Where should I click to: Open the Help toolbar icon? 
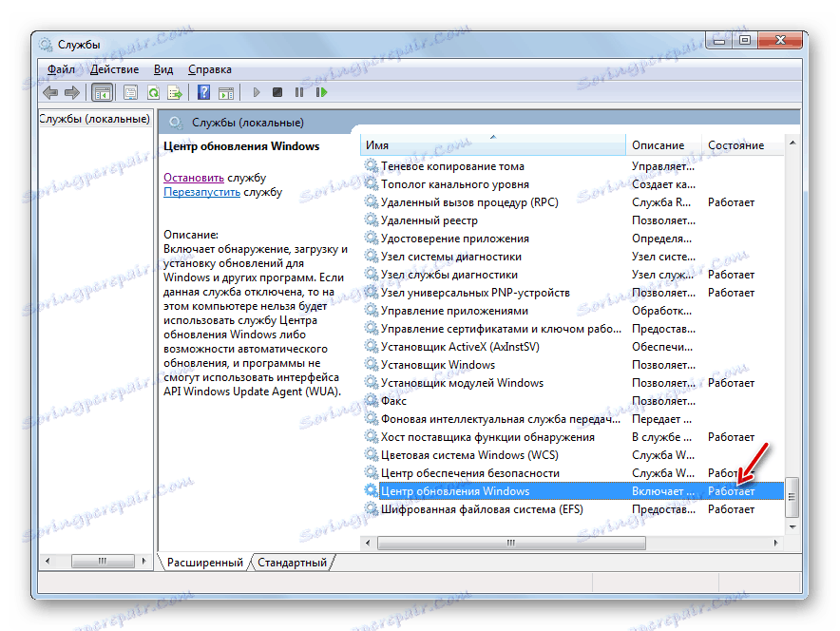coord(203,93)
